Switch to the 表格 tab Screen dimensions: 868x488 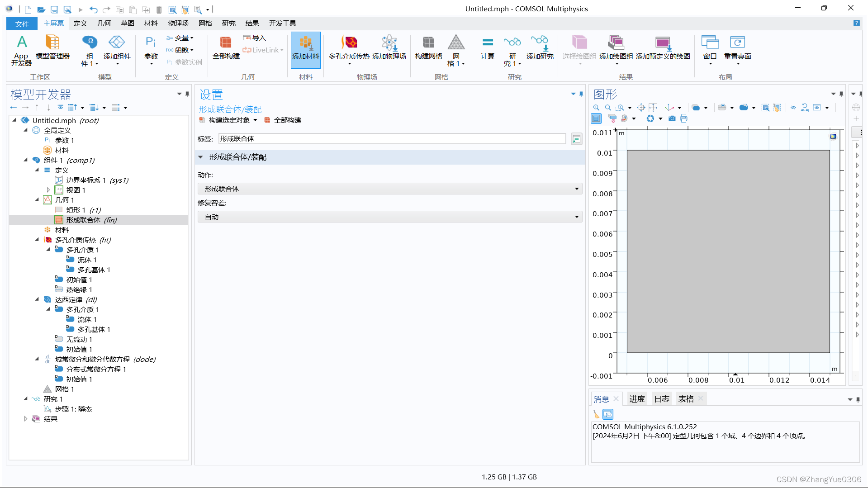click(x=686, y=399)
